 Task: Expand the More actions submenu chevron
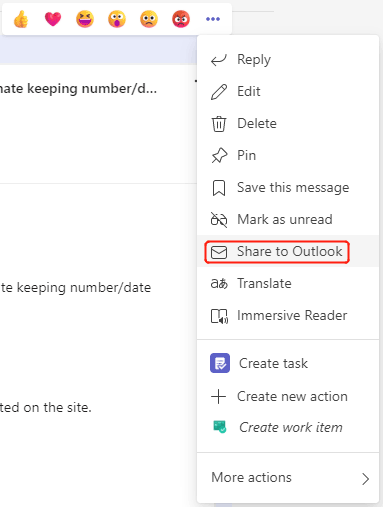(x=366, y=479)
